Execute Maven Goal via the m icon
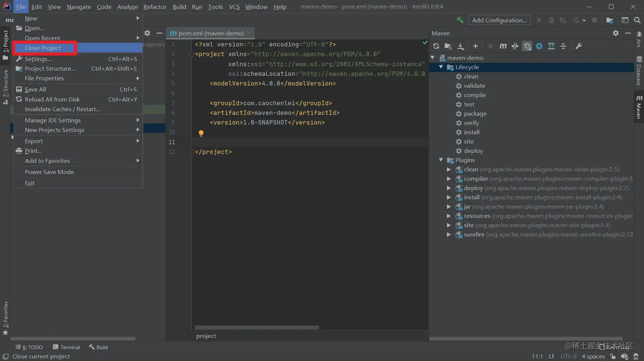This screenshot has width=644, height=361. click(503, 46)
